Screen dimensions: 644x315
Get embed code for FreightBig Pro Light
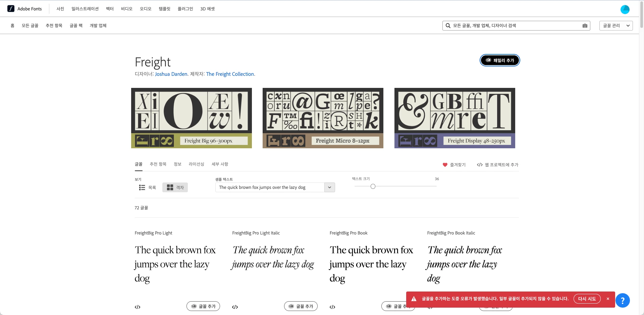coord(138,307)
